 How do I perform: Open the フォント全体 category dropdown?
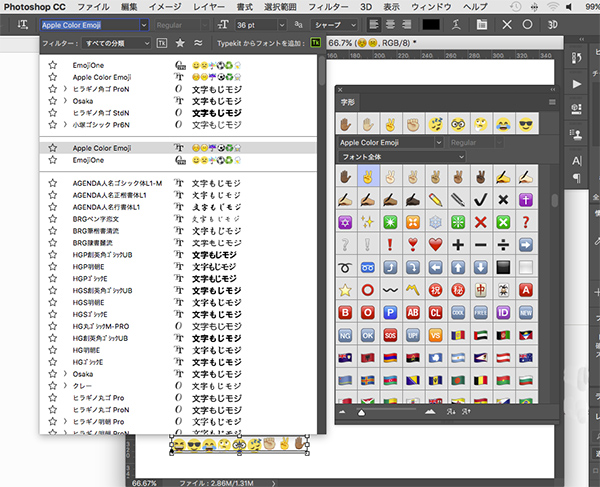click(402, 157)
